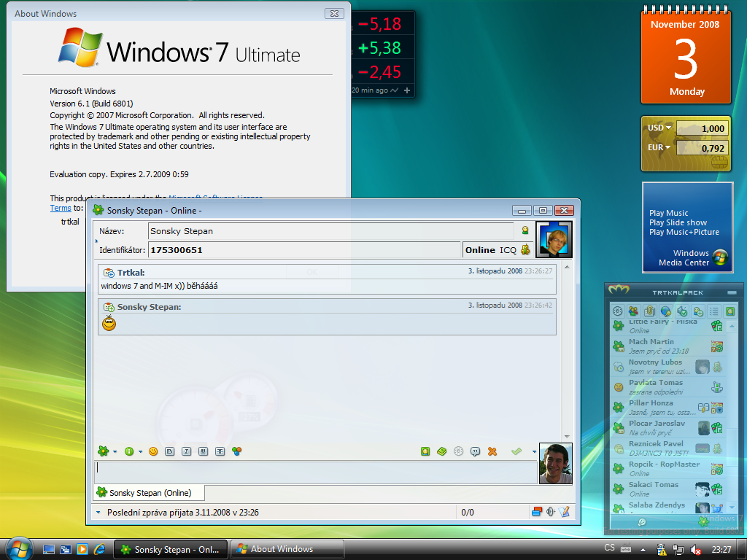
Task: Click the Windows Start orb
Action: 20,548
